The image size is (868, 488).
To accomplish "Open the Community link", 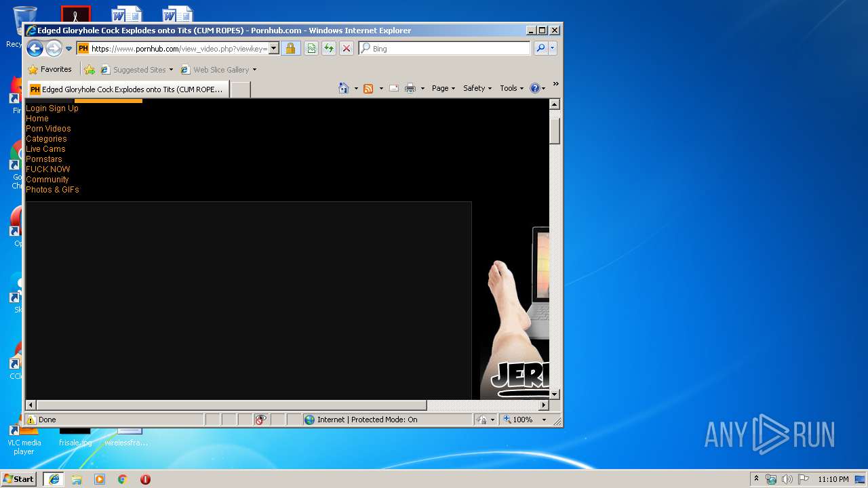I will 47,180.
